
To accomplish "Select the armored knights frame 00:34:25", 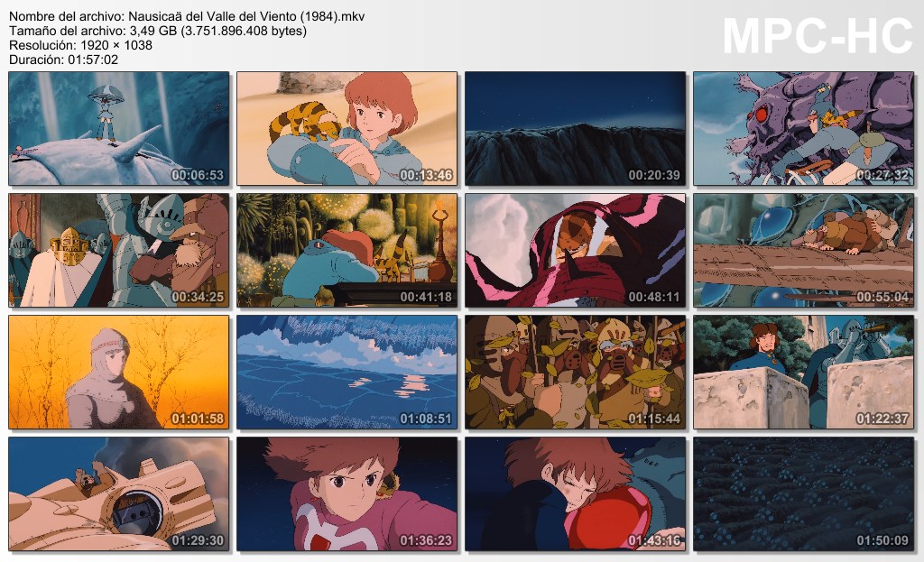I will pos(119,251).
